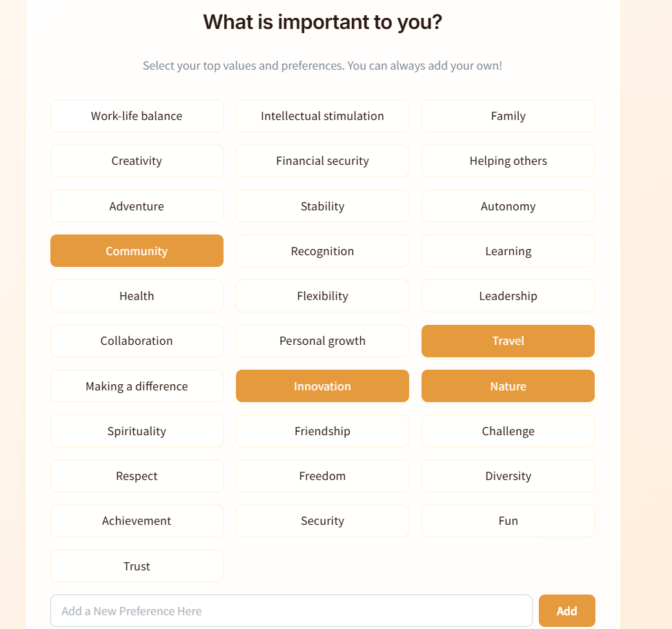The image size is (672, 629).
Task: Deselect the Community value chip
Action: point(137,251)
